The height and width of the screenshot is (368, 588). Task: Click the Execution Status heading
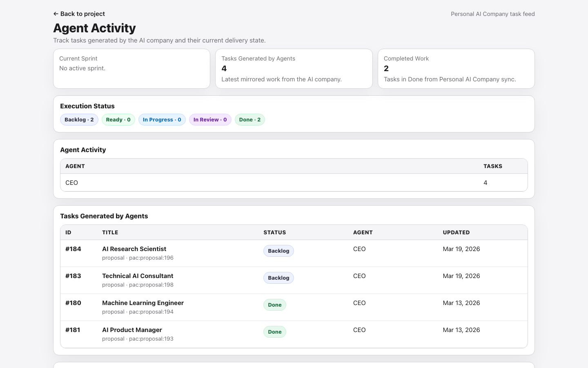pyautogui.click(x=87, y=106)
